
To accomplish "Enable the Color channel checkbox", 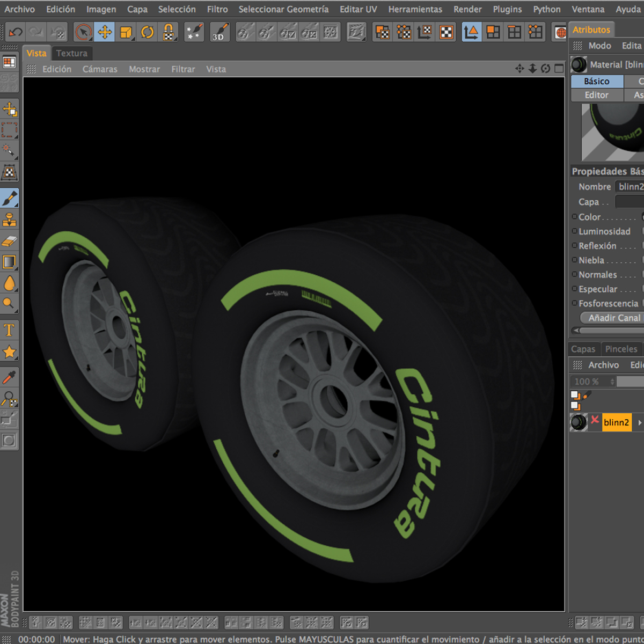I will 575,217.
